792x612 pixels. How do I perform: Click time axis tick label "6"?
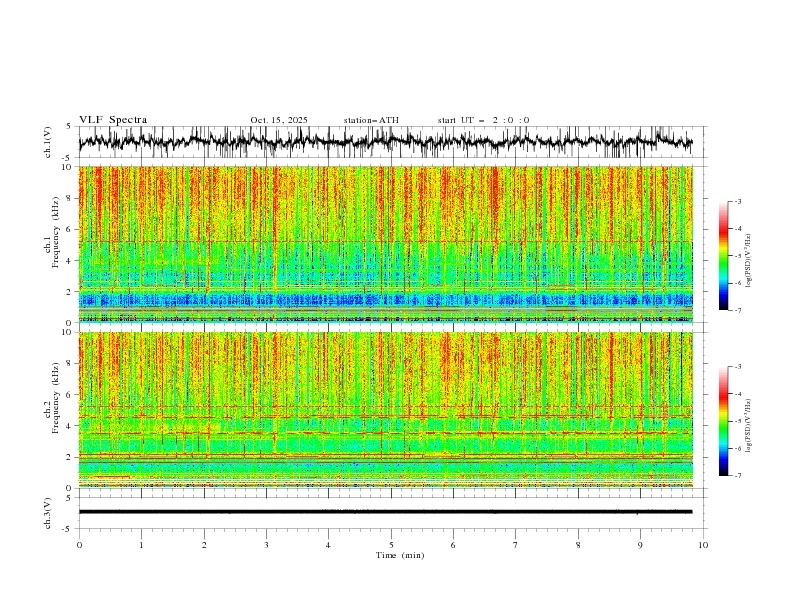pos(453,545)
